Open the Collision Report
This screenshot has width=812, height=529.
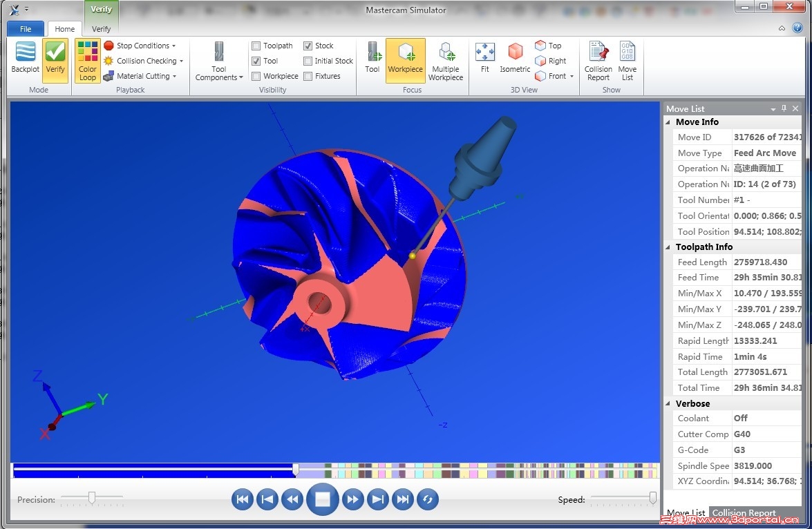(598, 61)
